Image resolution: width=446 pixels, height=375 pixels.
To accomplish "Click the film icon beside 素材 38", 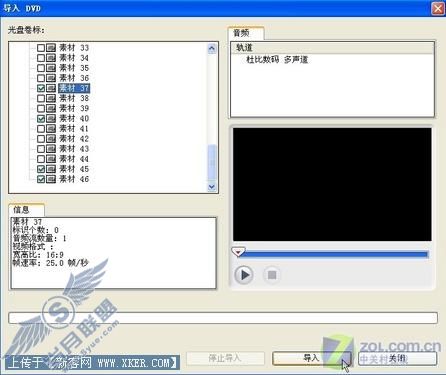I will point(51,98).
